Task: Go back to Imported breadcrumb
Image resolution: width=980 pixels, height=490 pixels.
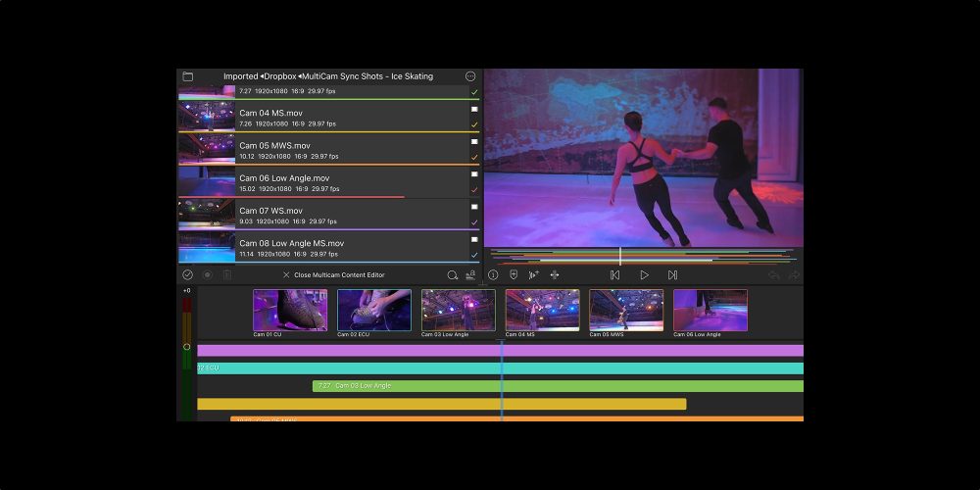Action: click(x=240, y=76)
